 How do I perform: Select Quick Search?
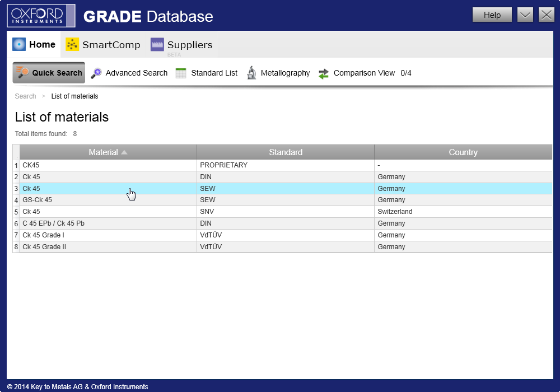pyautogui.click(x=49, y=72)
